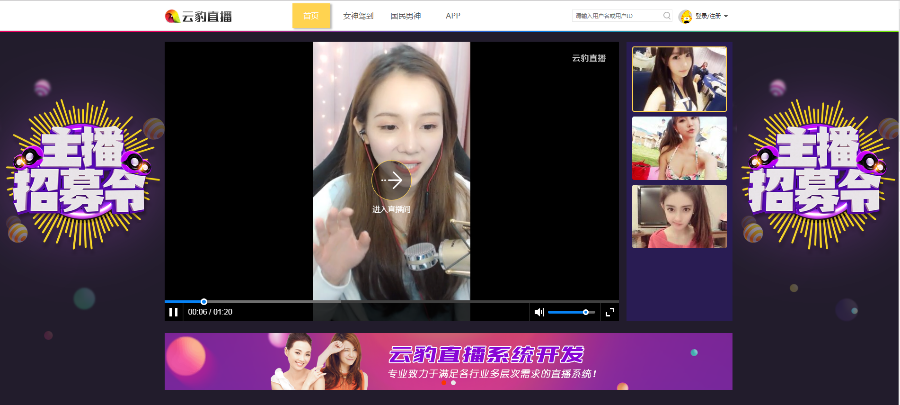Viewport: 900px width, 405px height.
Task: Go to the APP page in the navigation
Action: click(453, 16)
